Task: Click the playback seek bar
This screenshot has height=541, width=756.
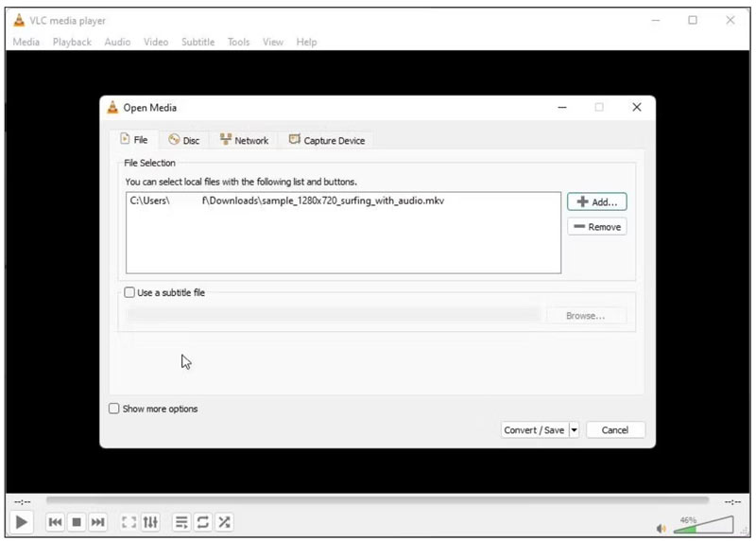Action: tap(377, 500)
